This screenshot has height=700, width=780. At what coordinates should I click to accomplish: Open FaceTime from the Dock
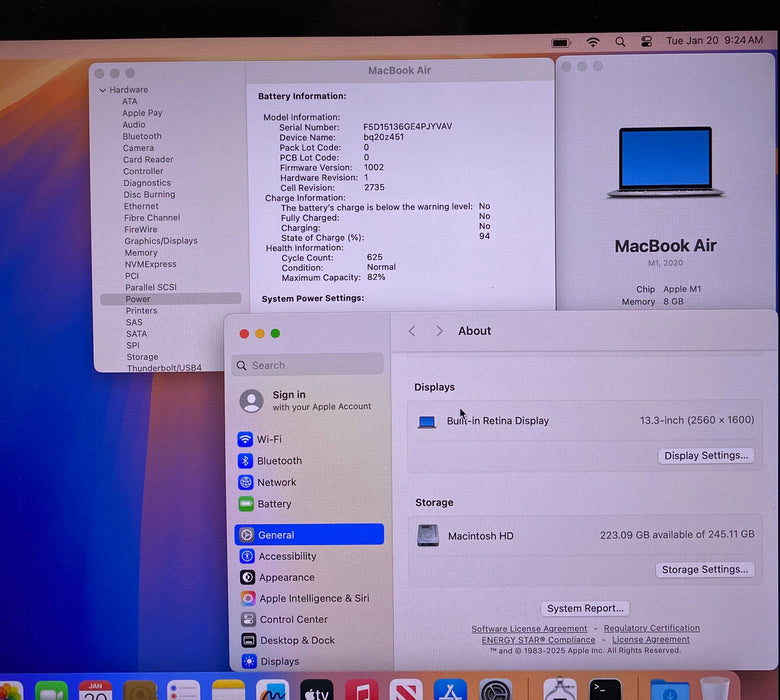(x=52, y=691)
